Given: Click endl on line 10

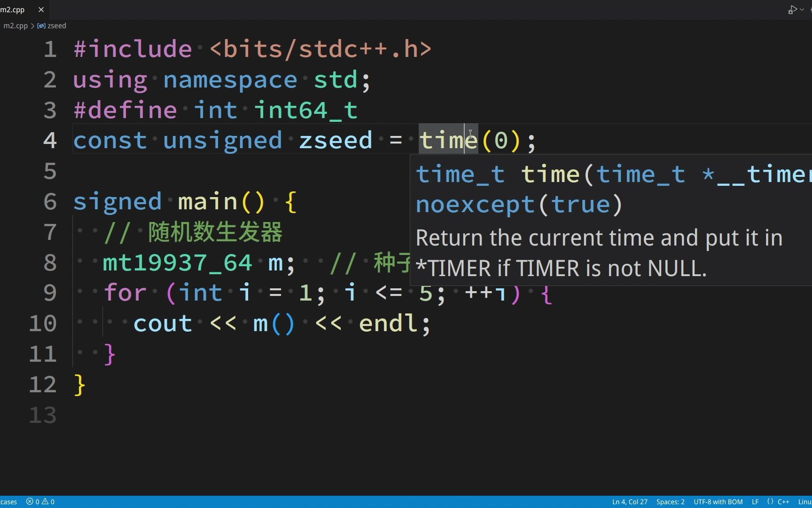Looking at the screenshot, I should [x=388, y=324].
